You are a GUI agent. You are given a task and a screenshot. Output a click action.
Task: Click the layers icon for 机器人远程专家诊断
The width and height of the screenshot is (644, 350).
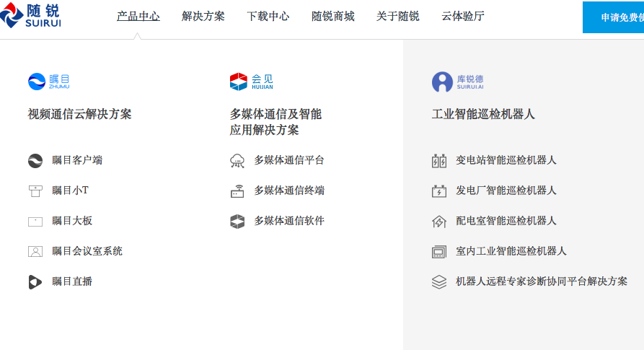click(439, 282)
